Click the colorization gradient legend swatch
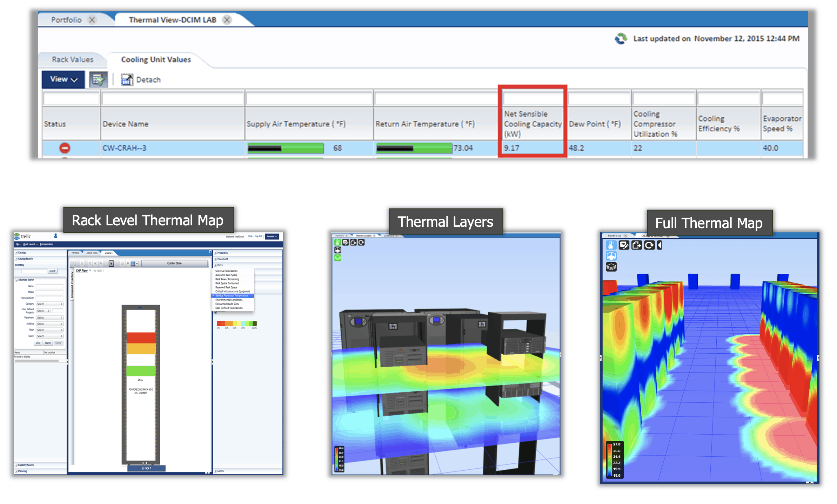Screen dimensions: 837x504 tap(237, 323)
